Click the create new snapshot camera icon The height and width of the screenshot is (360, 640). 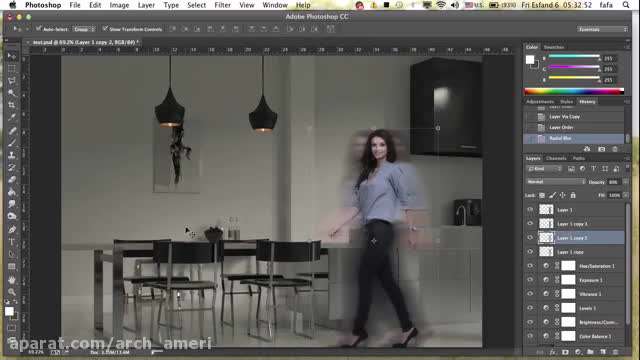601,149
